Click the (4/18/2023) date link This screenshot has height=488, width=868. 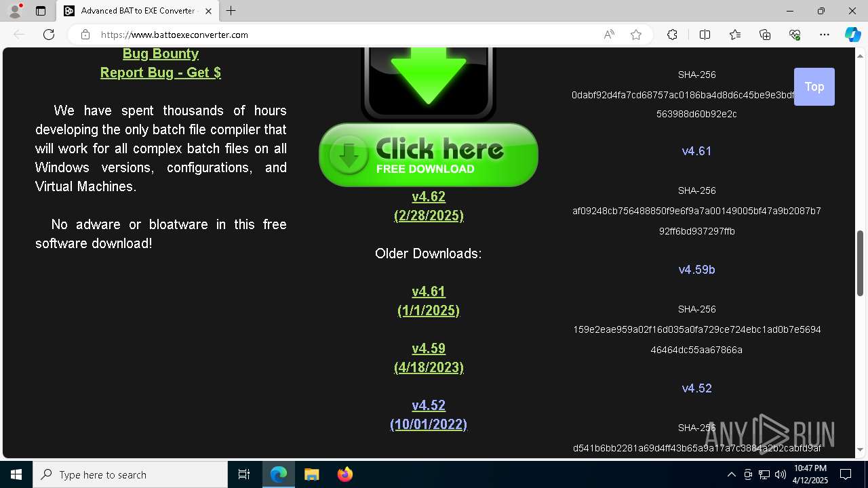click(429, 367)
